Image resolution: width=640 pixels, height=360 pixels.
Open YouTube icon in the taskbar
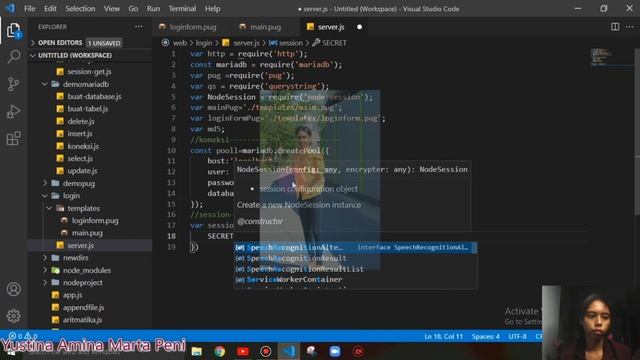(243, 351)
